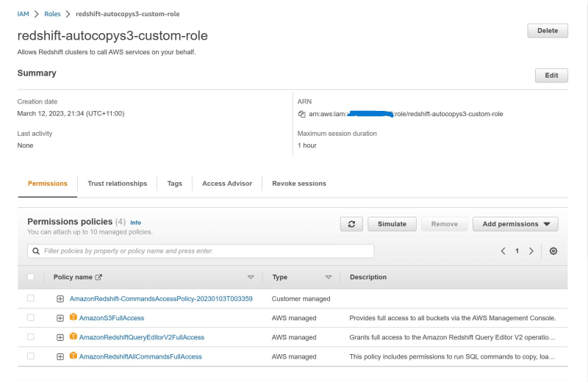This screenshot has width=588, height=382.
Task: Click the Remove button
Action: pyautogui.click(x=445, y=224)
